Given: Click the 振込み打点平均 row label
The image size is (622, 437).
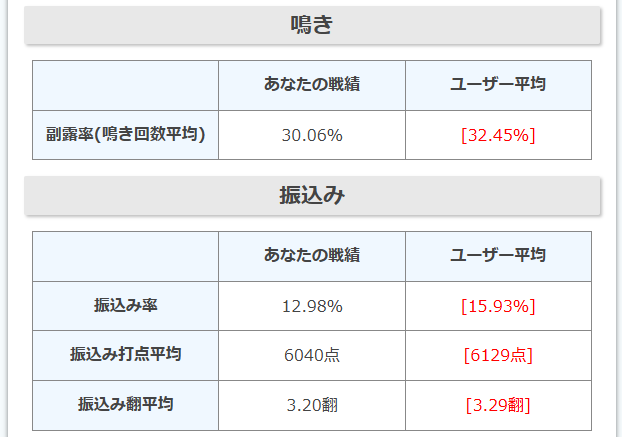Looking at the screenshot, I should coord(125,354).
